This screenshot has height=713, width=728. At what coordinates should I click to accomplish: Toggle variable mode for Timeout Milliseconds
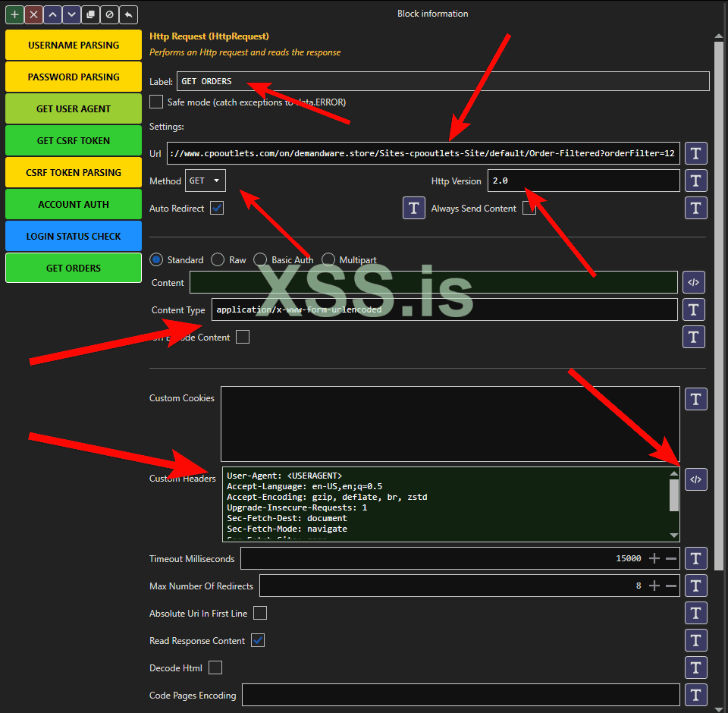695,558
